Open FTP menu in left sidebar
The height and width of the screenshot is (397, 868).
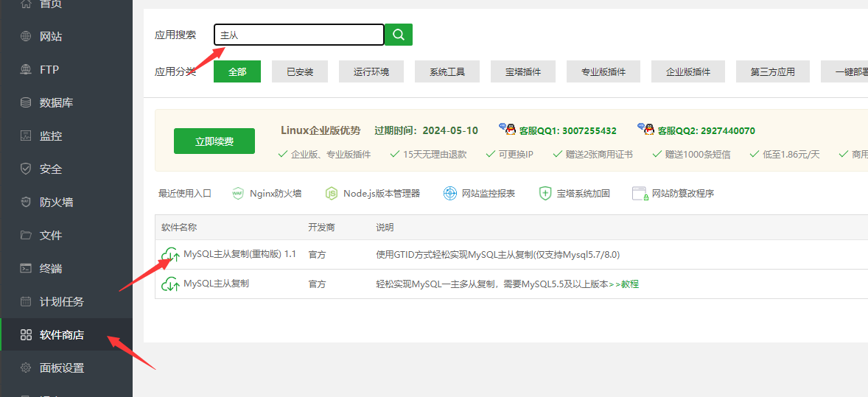tap(66, 70)
